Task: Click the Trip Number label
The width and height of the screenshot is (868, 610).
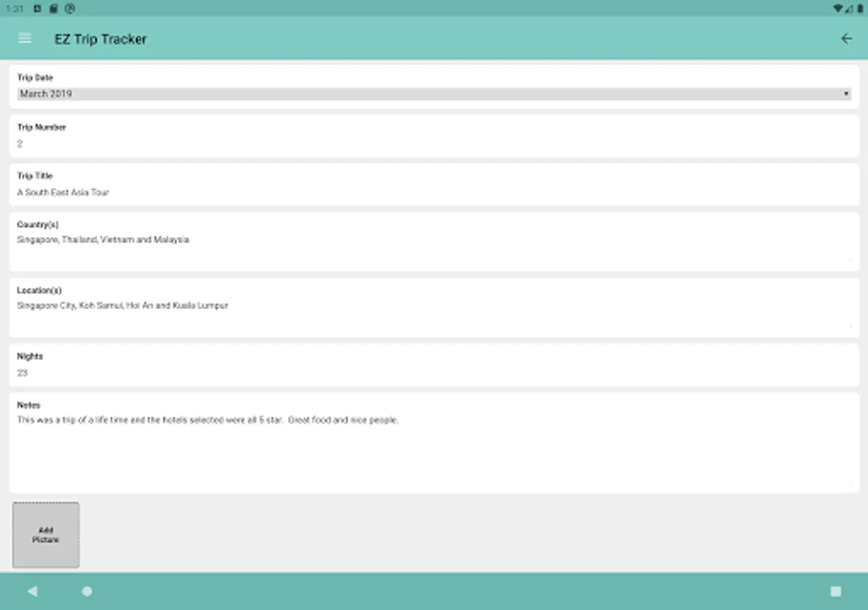Action: point(41,127)
